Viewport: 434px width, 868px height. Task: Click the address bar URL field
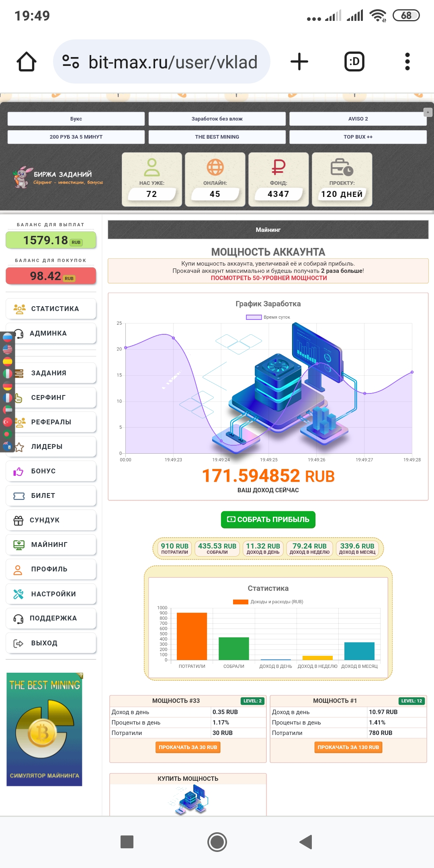(173, 62)
